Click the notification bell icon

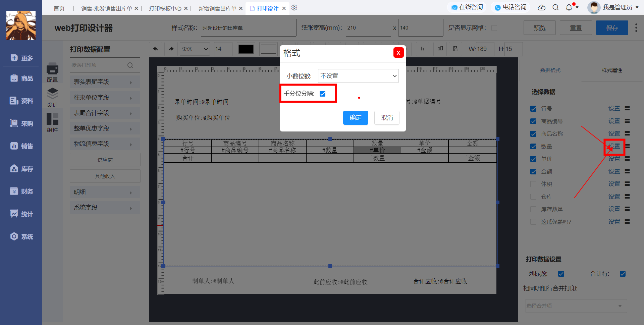(x=569, y=7)
